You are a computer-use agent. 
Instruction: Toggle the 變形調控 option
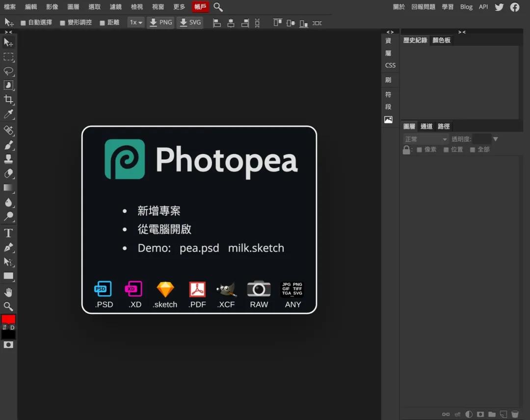(x=62, y=22)
